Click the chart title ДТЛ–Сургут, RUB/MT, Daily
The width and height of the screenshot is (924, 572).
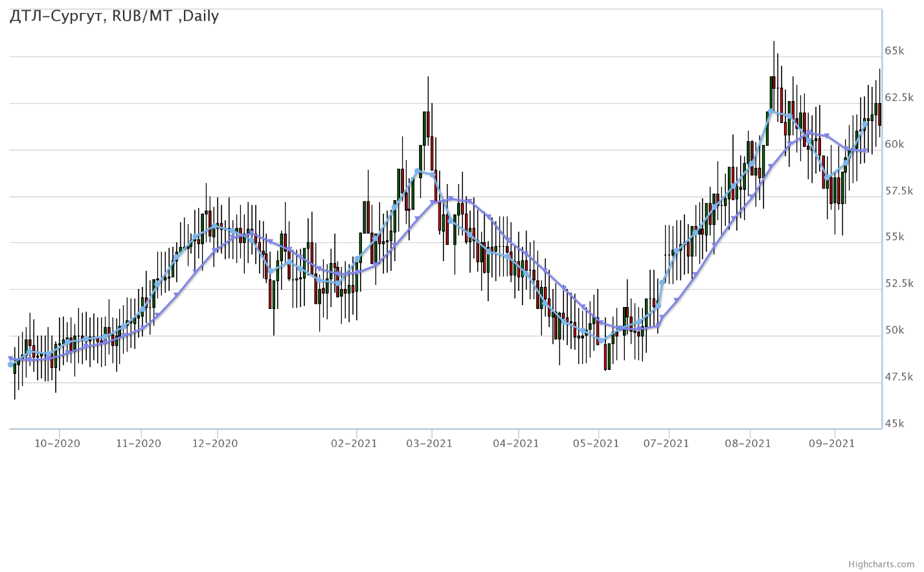[114, 16]
